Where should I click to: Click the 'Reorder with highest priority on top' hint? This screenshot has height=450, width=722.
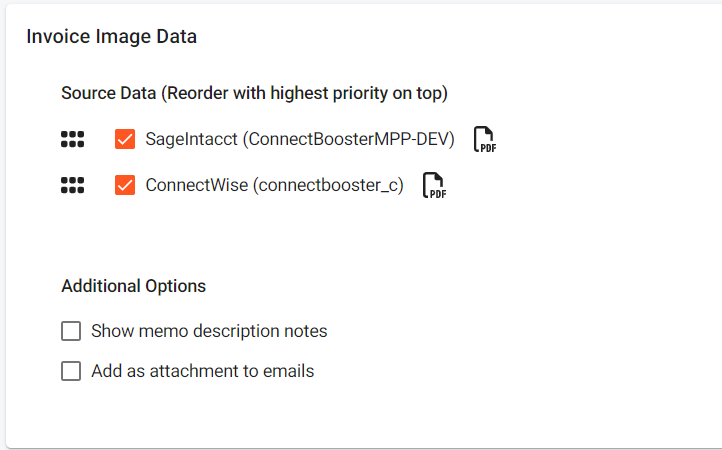305,94
